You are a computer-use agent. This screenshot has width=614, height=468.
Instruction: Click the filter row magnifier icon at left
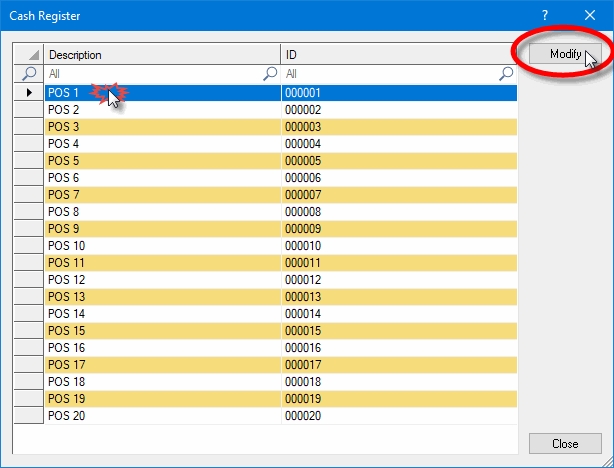[x=29, y=74]
